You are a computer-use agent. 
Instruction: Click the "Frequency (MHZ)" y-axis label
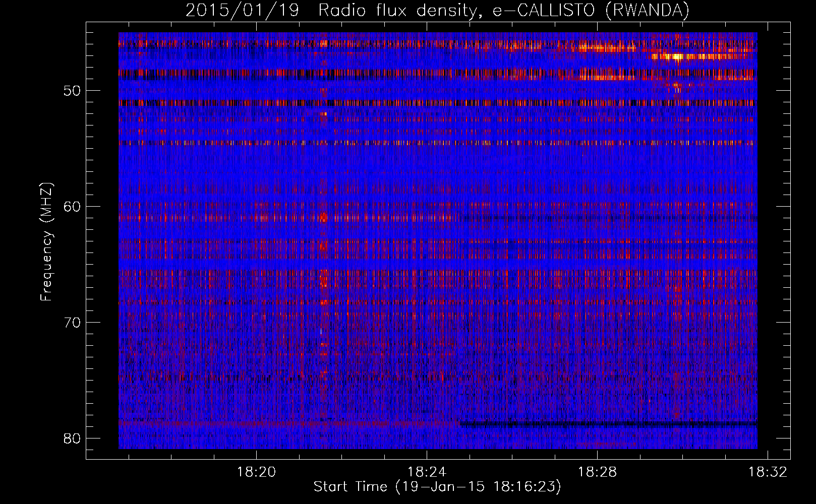[46, 242]
